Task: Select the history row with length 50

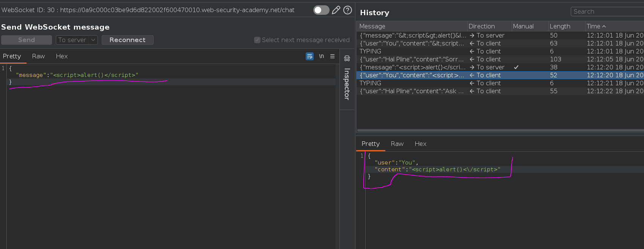Action: 500,35
